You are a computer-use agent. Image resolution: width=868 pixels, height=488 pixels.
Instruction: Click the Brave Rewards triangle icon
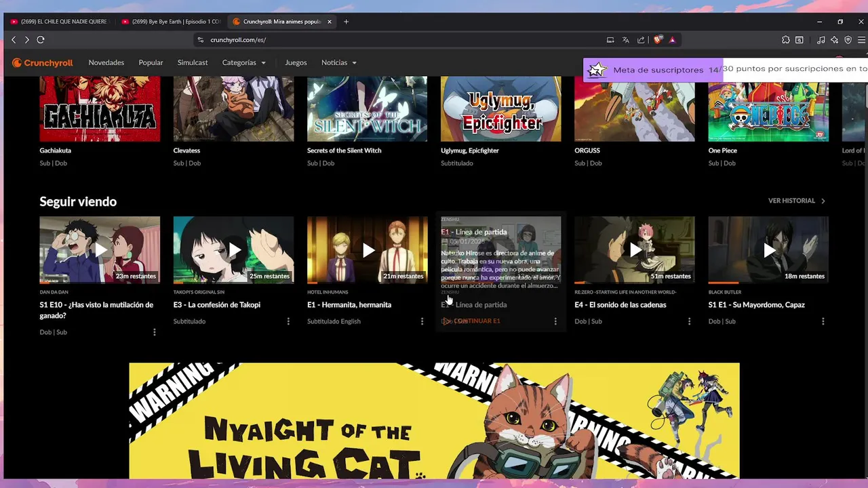point(672,40)
